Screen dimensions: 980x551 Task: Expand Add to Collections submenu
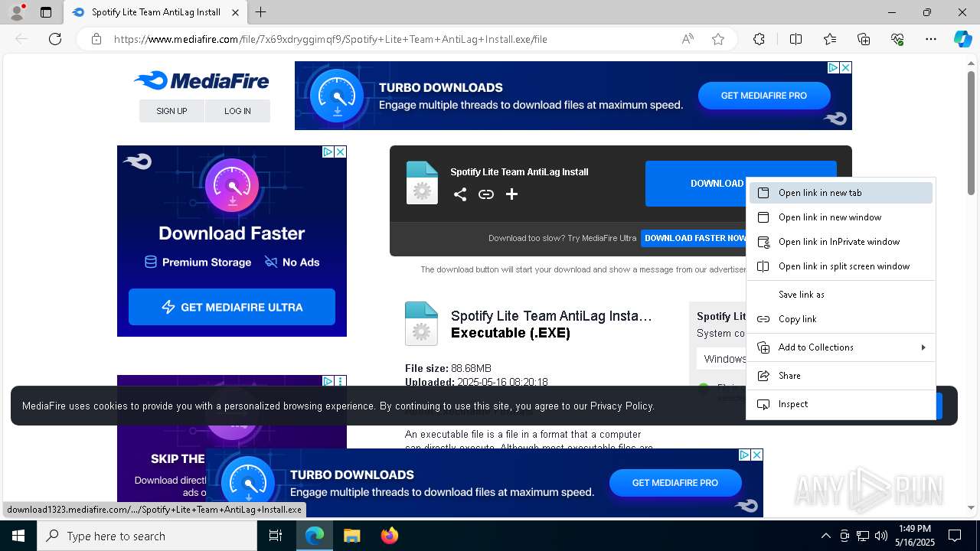click(x=841, y=347)
